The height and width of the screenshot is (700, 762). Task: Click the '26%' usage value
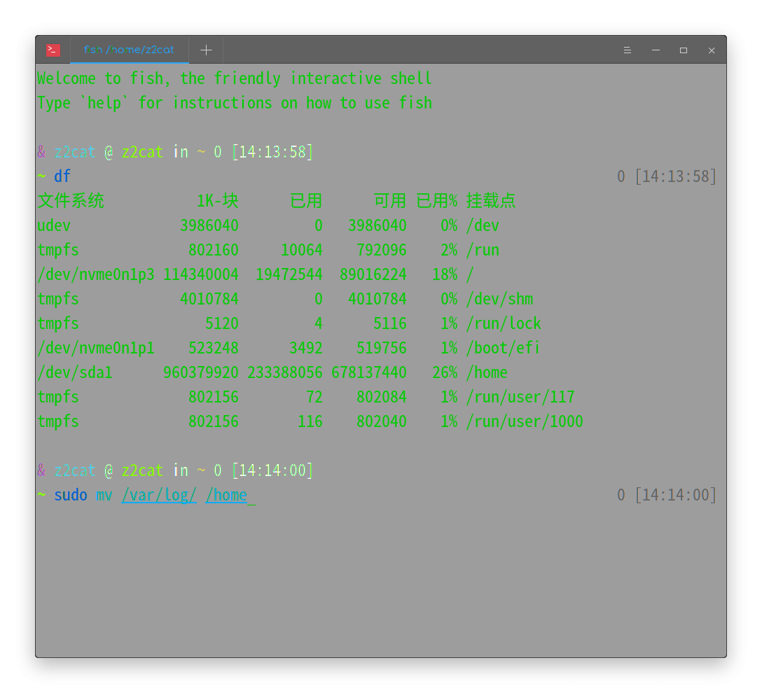(x=445, y=372)
